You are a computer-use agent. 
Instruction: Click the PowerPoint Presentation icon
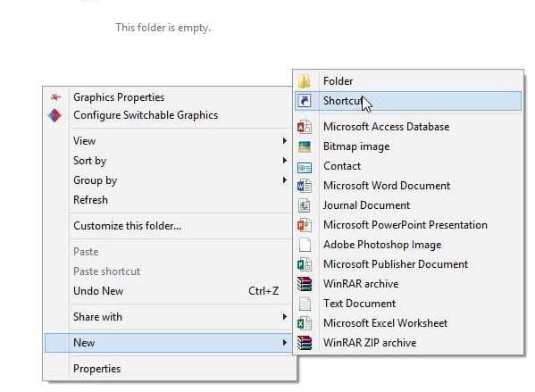pos(304,225)
